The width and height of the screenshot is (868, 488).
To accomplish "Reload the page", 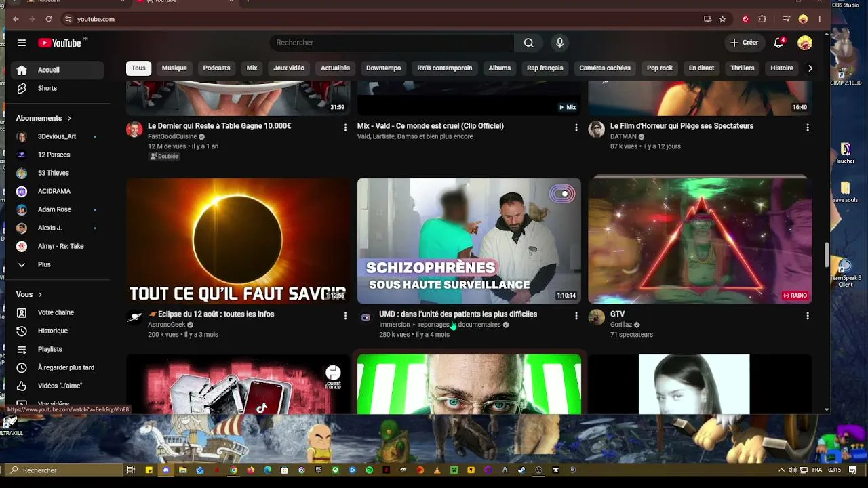I will 48,19.
